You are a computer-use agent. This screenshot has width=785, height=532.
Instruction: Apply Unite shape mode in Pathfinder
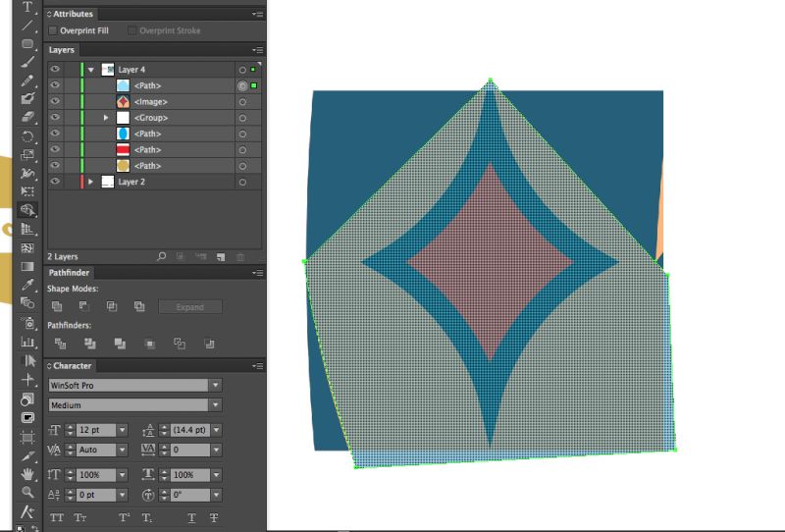point(57,306)
